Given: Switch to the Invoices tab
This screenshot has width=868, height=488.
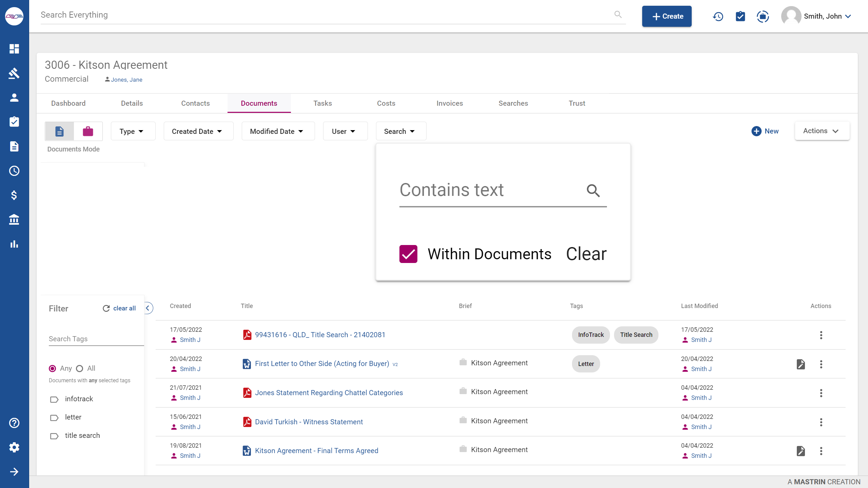Looking at the screenshot, I should 449,103.
